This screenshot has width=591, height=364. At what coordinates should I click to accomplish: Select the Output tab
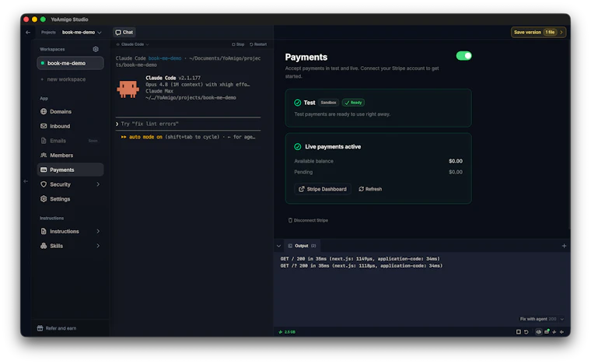[302, 246]
